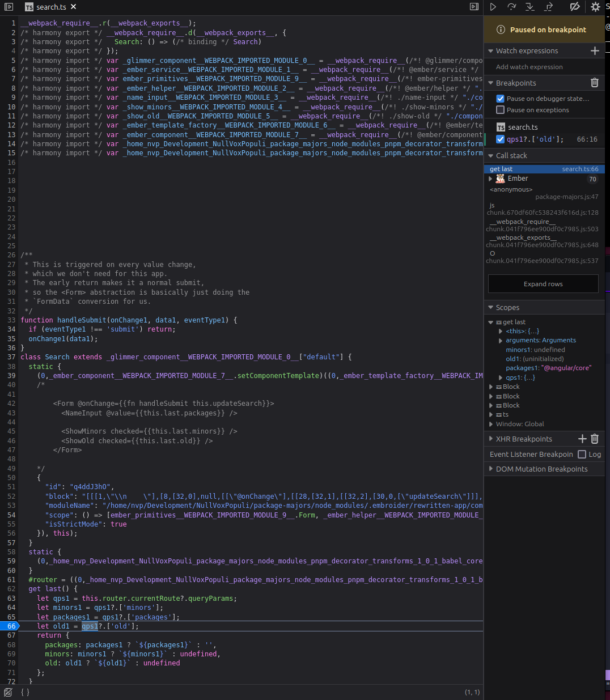The height and width of the screenshot is (700, 610).
Task: Click the Expand rows button
Action: tap(543, 283)
